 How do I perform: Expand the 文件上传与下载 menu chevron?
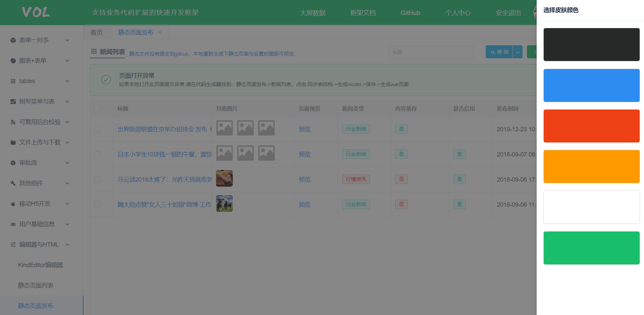[67, 142]
